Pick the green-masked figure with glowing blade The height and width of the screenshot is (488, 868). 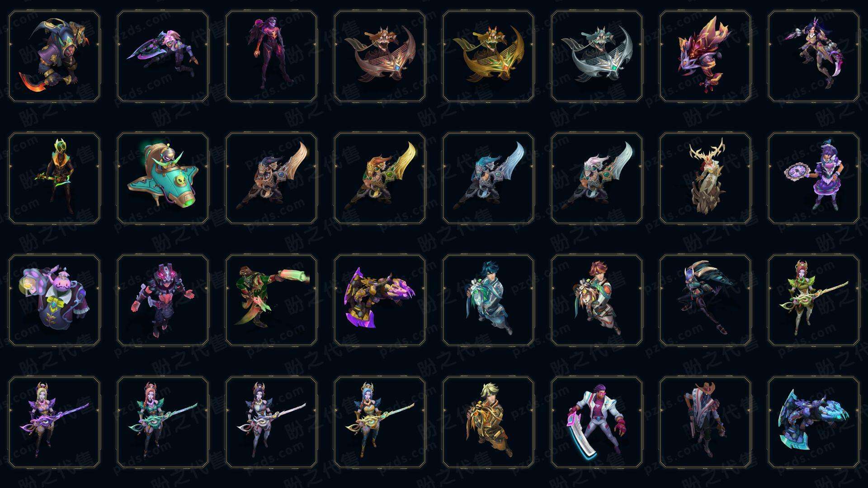(54, 178)
